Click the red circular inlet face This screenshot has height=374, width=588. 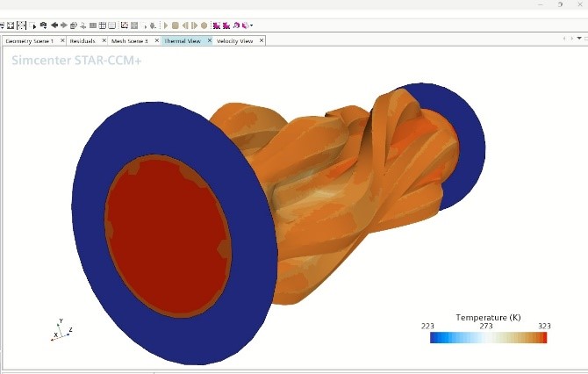pos(168,235)
